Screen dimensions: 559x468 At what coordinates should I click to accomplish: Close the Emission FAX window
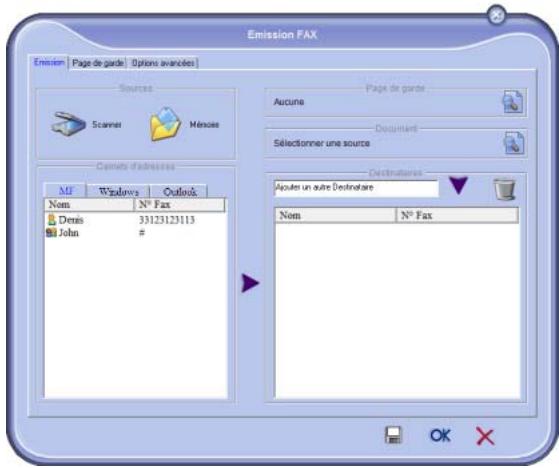pos(496,15)
